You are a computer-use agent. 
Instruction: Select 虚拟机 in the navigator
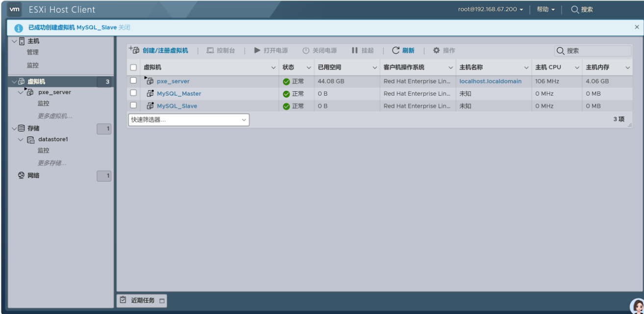(36, 81)
